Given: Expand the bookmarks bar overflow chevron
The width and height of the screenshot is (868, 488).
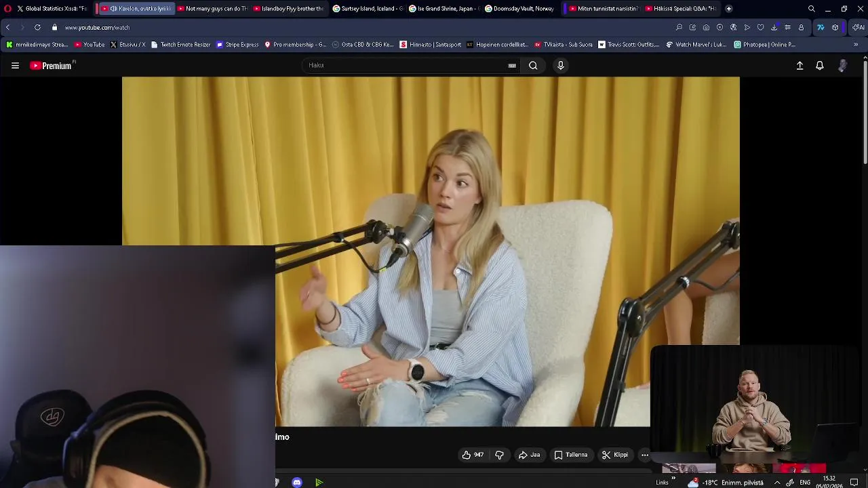Looking at the screenshot, I should pos(856,45).
